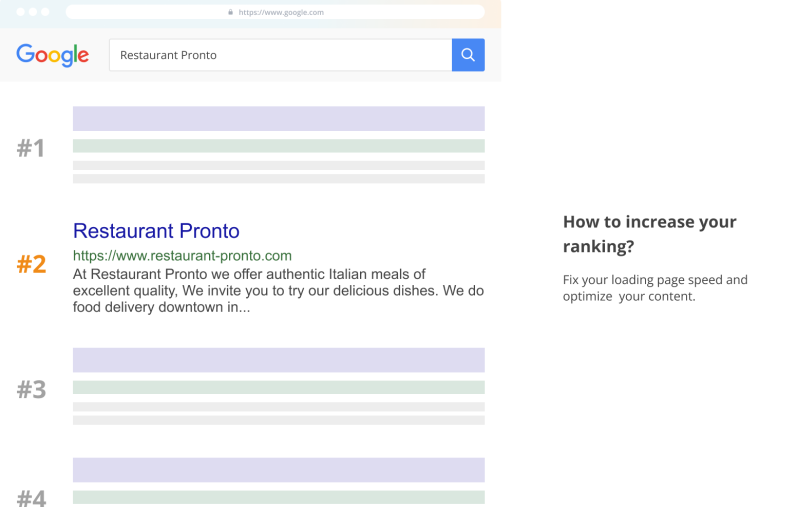Click the #3 ranking label
Screen dimensions: 797x507
pos(32,390)
